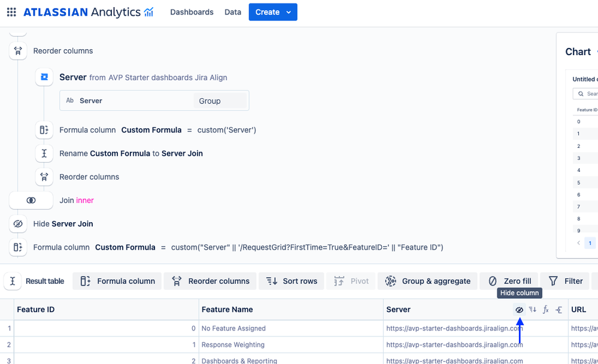Click the Hide Server Join step icon
This screenshot has width=598, height=364.
click(x=18, y=224)
